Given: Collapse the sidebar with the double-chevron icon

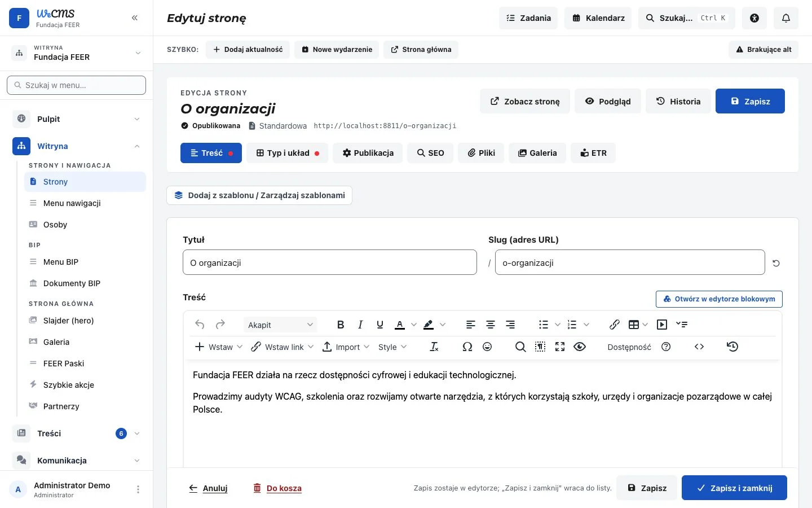Looking at the screenshot, I should pos(135,18).
